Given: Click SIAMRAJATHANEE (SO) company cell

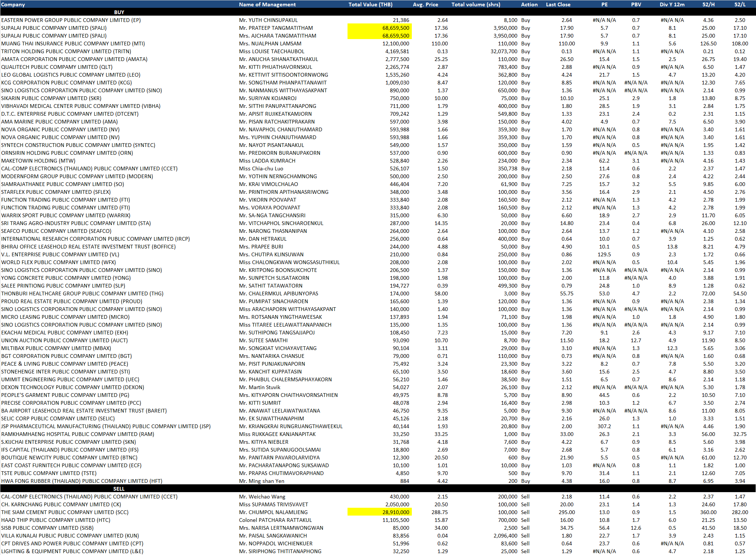Looking at the screenshot, I should 62,184.
